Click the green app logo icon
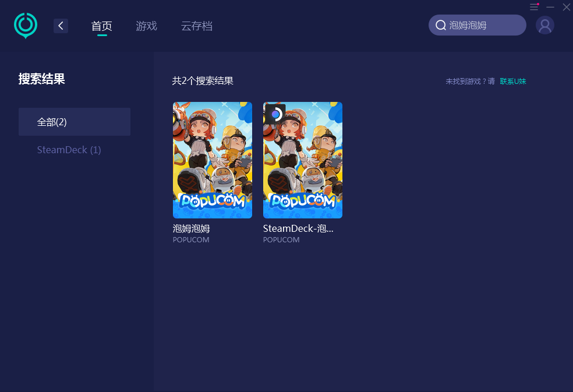Image resolution: width=573 pixels, height=392 pixels. [x=26, y=25]
